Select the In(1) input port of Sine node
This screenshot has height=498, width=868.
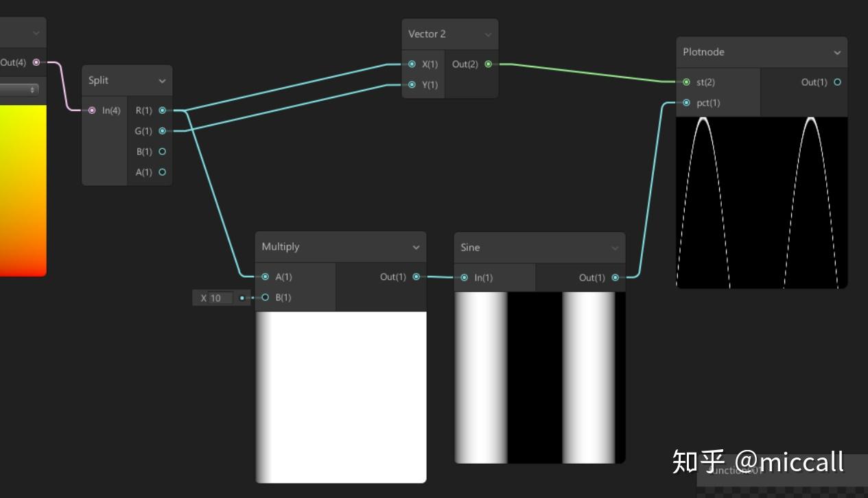pyautogui.click(x=464, y=277)
